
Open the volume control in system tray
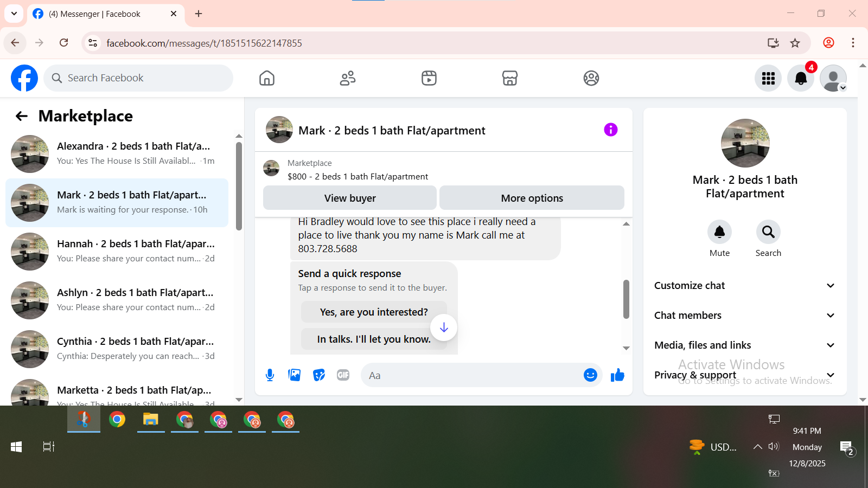click(774, 447)
